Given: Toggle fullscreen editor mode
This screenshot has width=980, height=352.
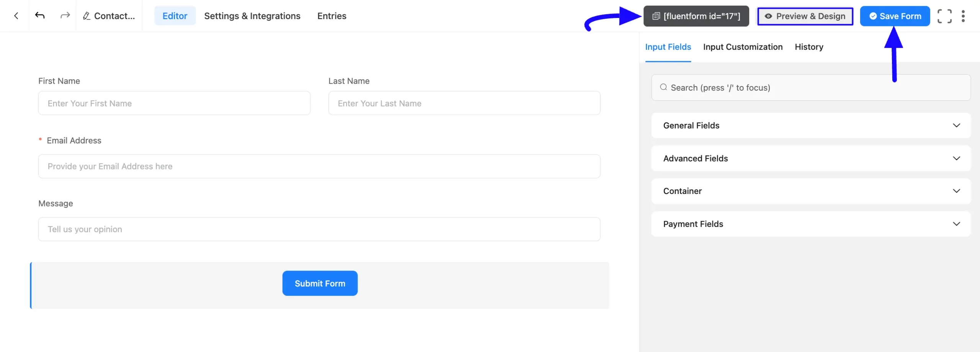Looking at the screenshot, I should tap(944, 16).
